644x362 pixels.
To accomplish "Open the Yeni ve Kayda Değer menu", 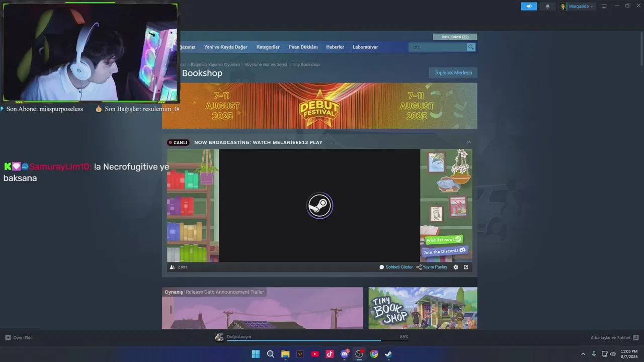I will click(225, 47).
